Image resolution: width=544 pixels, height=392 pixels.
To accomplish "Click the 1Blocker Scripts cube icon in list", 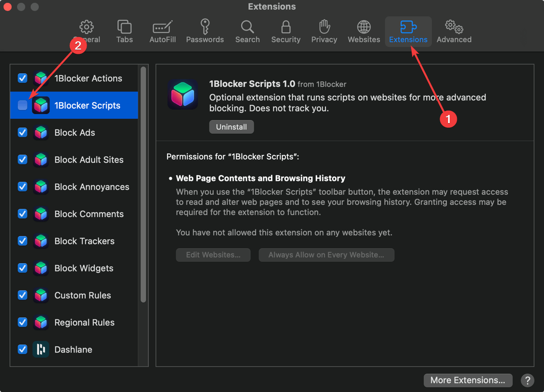I will click(x=41, y=105).
